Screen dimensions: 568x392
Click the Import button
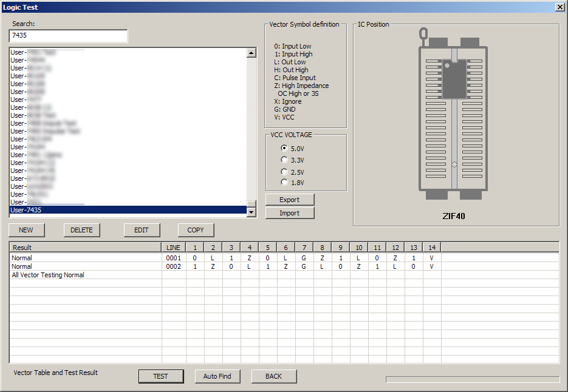point(289,212)
